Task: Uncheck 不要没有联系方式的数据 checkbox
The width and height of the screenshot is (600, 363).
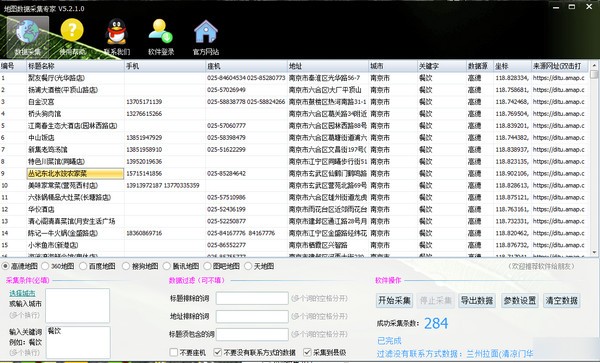Action: [218, 352]
